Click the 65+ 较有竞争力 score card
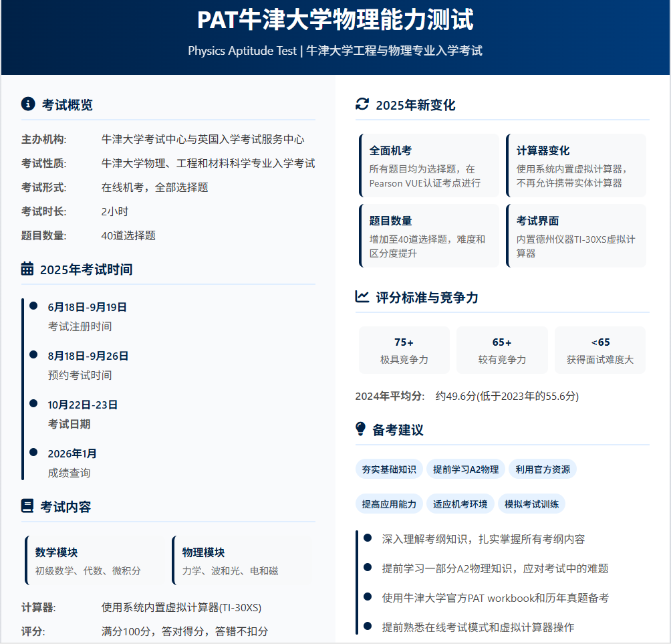This screenshot has height=644, width=671. point(502,350)
